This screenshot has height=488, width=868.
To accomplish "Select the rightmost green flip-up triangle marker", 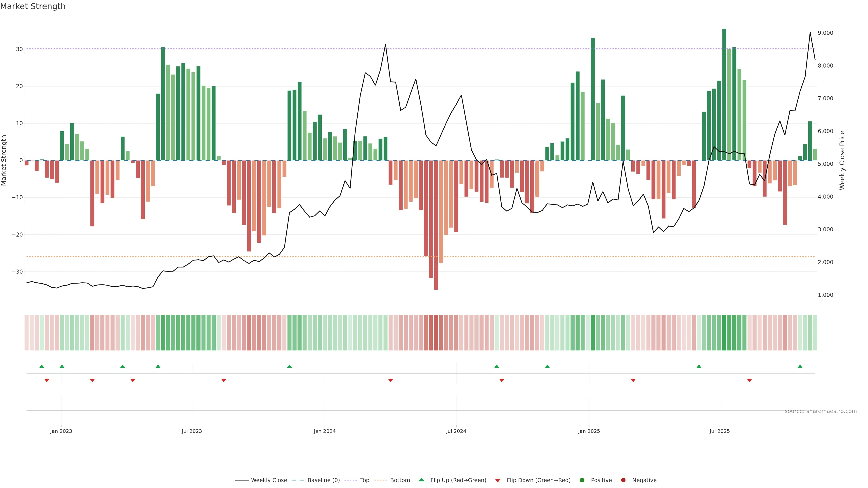I will [800, 366].
